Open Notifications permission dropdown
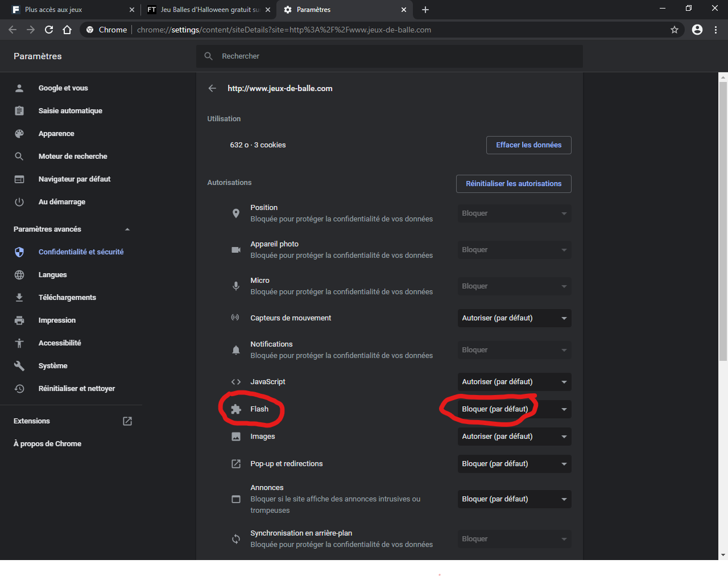The width and height of the screenshot is (728, 576). pyautogui.click(x=514, y=350)
